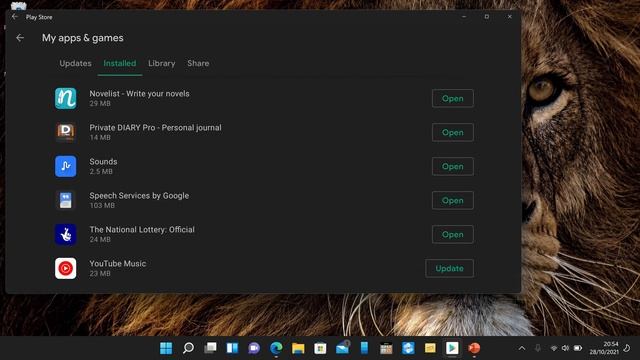Click the Focus assist moon icon
This screenshot has width=640, height=360.
(x=627, y=348)
